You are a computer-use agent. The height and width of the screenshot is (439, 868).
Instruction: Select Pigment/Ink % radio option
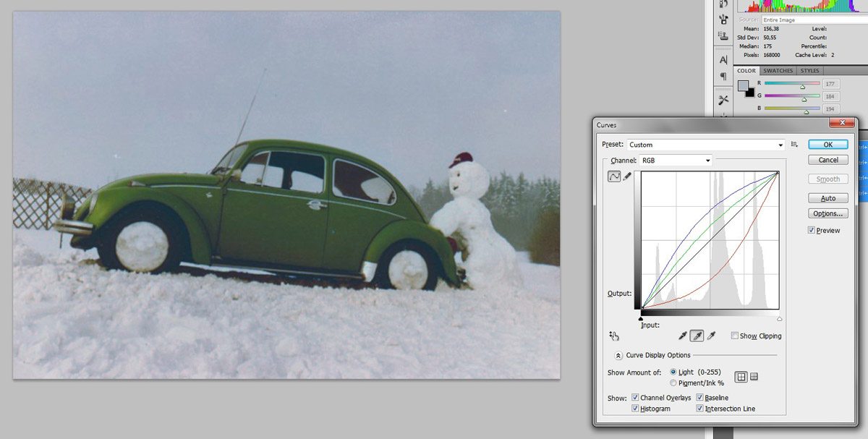pos(673,383)
